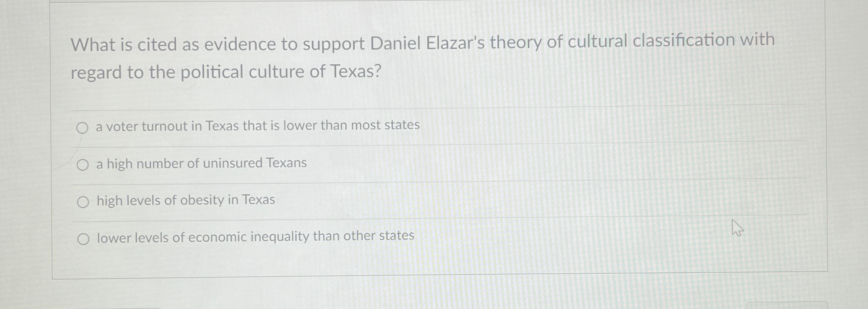Click the answer text about economic inequality
This screenshot has height=309, width=868.
pyautogui.click(x=255, y=236)
